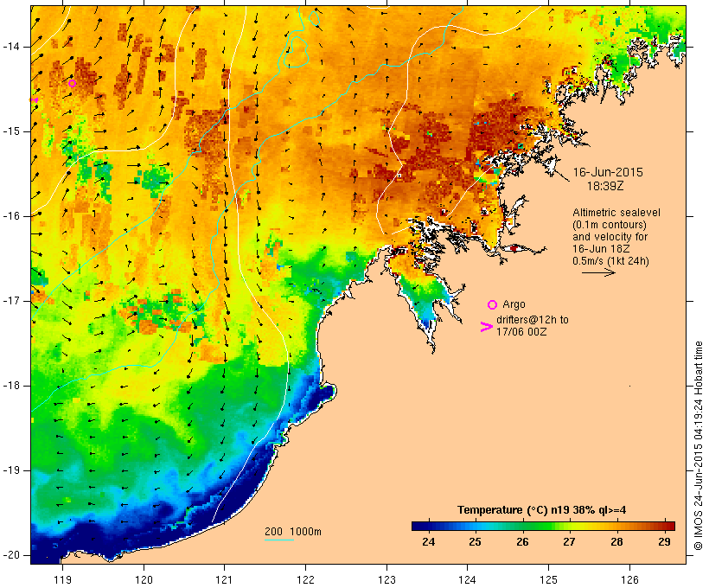Image resolution: width=709 pixels, height=588 pixels.
Task: Click the green 26°C section of colorbar
Action: point(523,526)
